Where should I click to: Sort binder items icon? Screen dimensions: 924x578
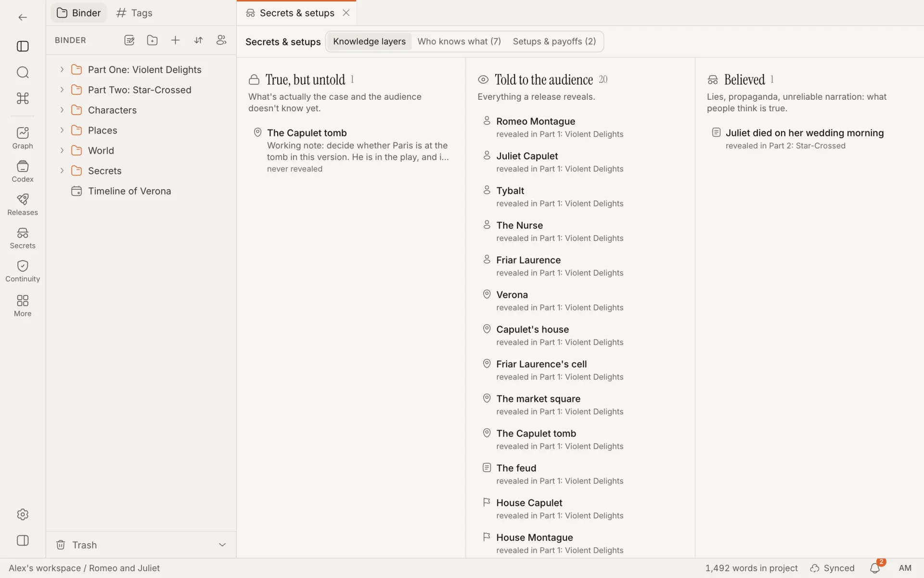[198, 40]
